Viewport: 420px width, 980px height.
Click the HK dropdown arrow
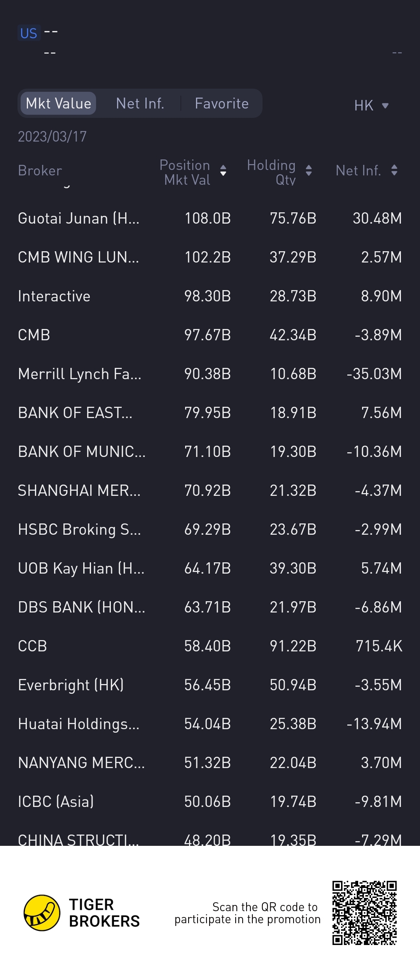[385, 105]
